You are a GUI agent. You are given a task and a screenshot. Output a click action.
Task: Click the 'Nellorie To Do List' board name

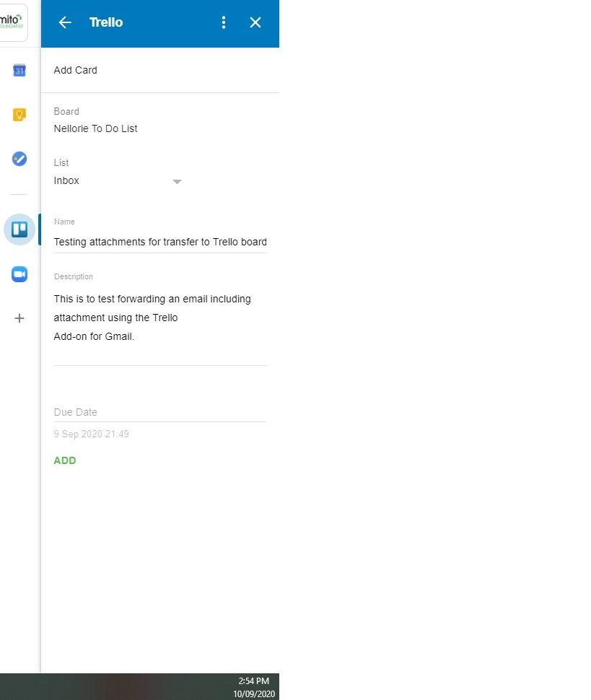click(95, 128)
